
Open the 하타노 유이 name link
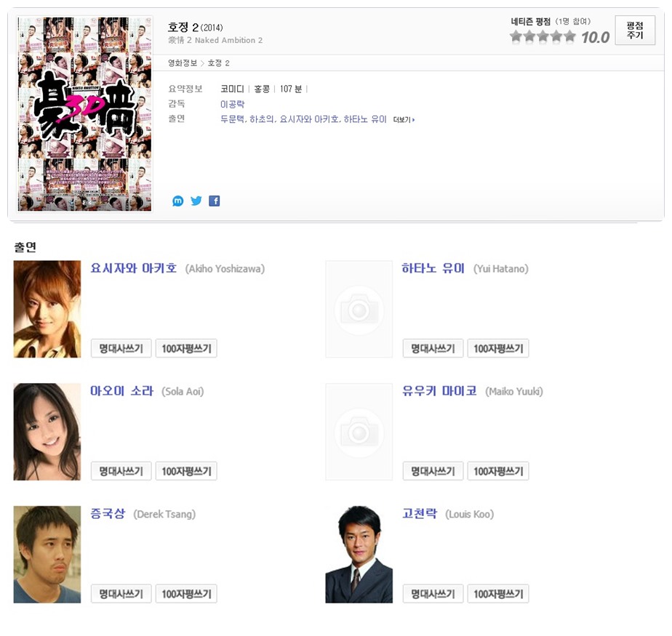pos(433,268)
